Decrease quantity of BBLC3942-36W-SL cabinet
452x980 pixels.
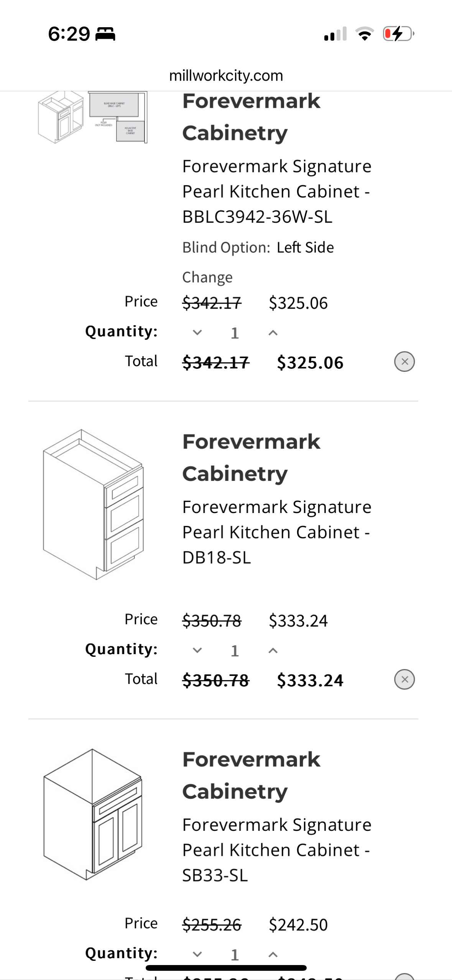tap(197, 332)
